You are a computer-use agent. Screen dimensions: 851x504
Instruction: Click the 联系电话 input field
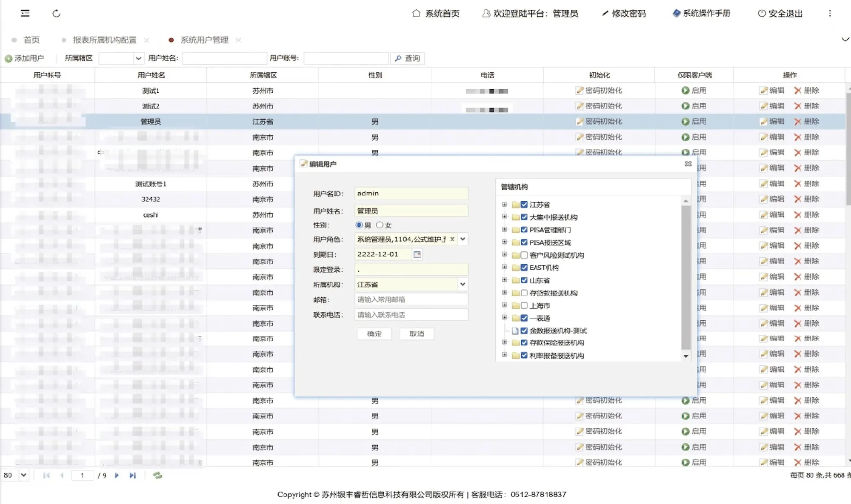(x=411, y=315)
